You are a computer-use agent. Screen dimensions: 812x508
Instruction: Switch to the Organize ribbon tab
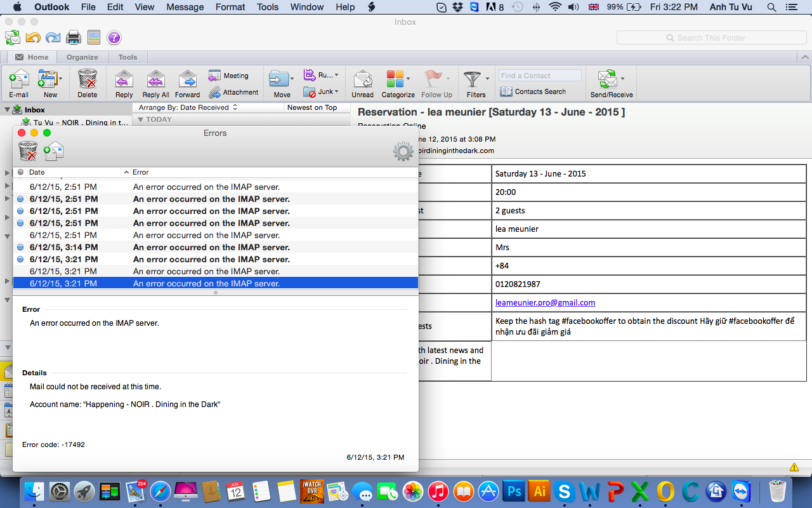coord(82,57)
